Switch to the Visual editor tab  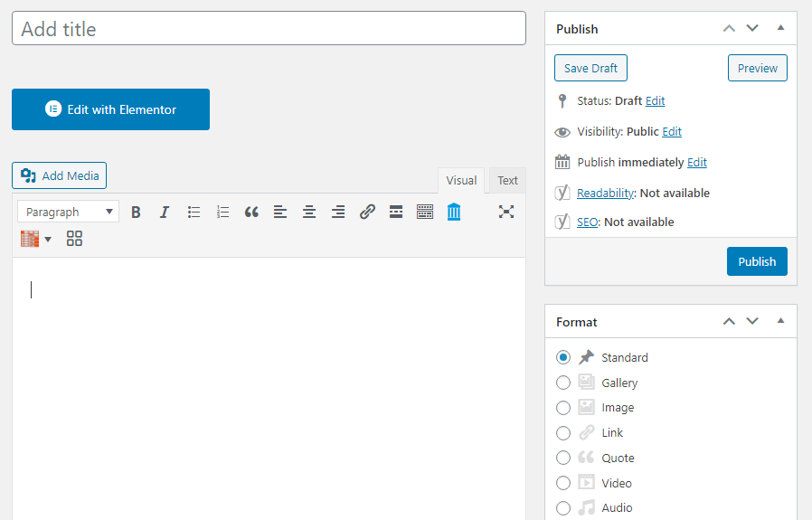(461, 180)
